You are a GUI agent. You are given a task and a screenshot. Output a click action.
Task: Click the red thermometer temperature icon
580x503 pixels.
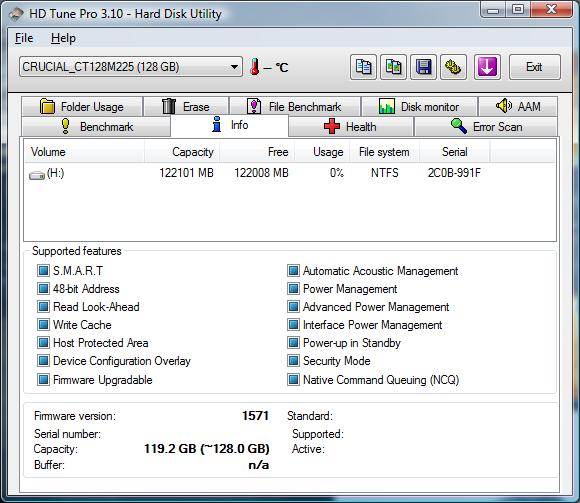click(x=254, y=67)
